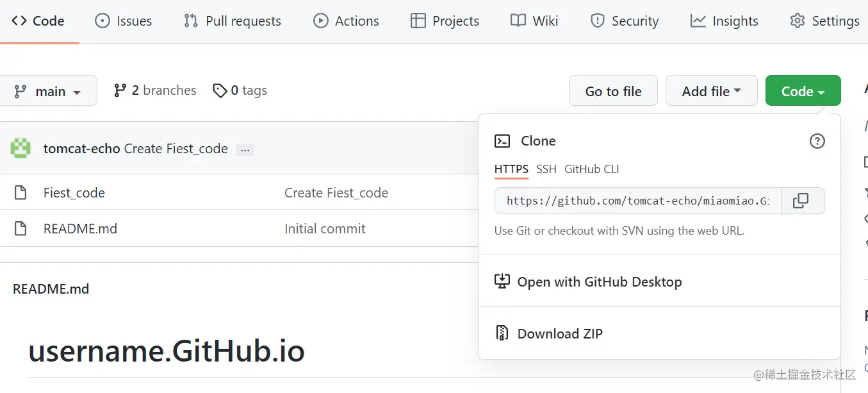Click the Download ZIP archive icon
This screenshot has height=393, width=868.
click(x=502, y=333)
